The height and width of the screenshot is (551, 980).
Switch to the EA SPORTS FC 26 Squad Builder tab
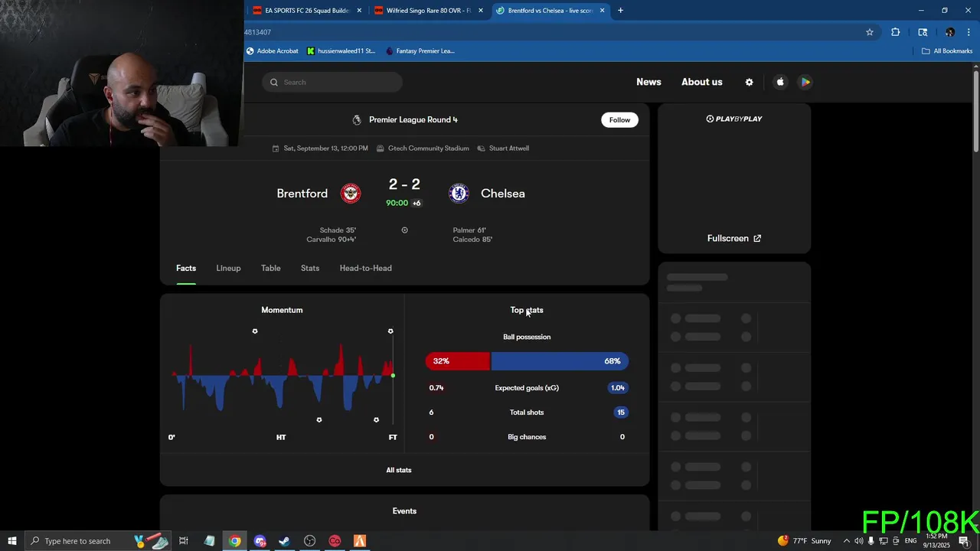click(307, 11)
